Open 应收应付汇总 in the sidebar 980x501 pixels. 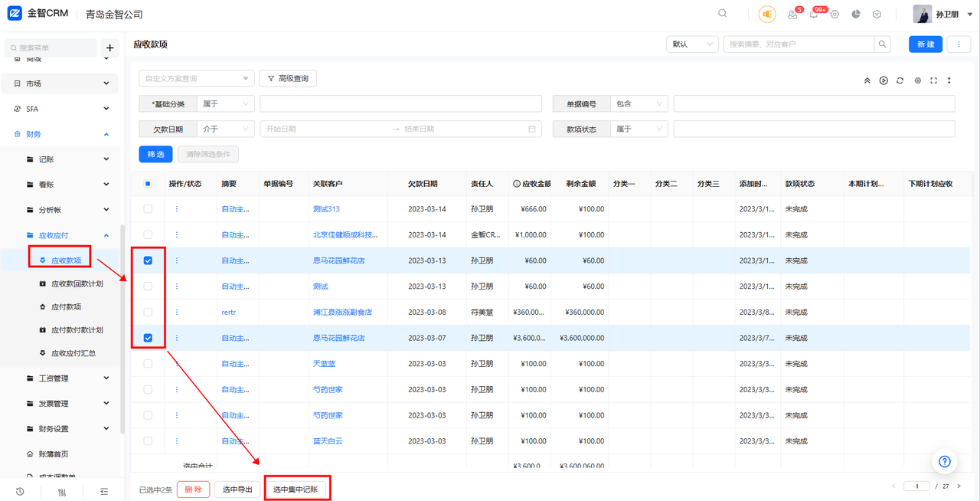click(73, 353)
